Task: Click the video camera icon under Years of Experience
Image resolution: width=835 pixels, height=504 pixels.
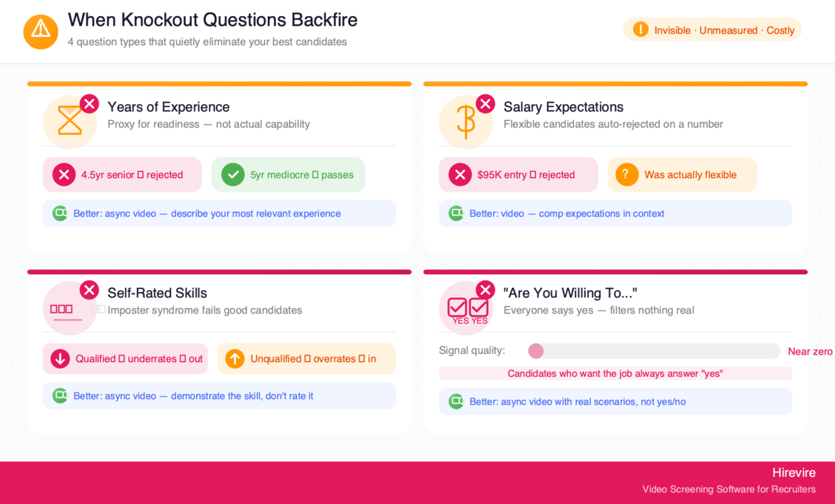Action: (61, 213)
